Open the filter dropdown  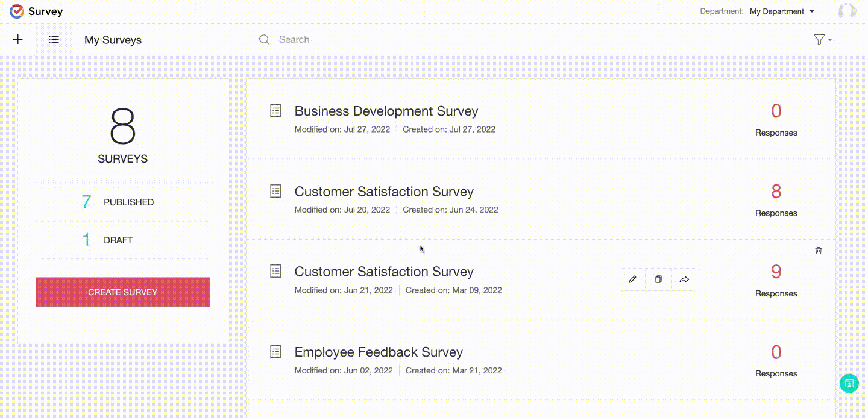[x=822, y=40]
